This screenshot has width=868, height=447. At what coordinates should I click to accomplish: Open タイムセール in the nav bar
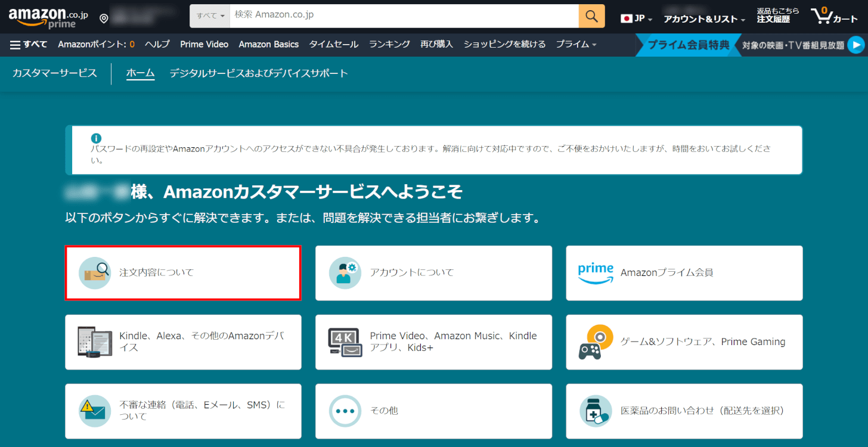[333, 44]
